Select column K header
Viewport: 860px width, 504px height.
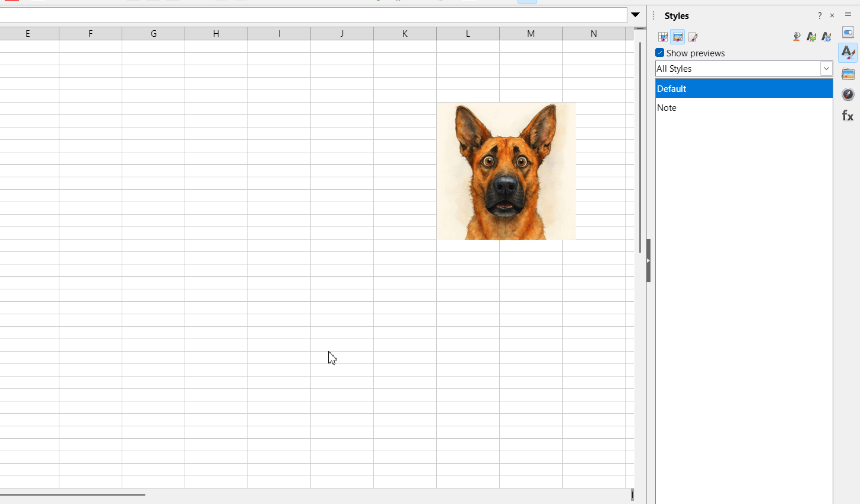point(405,34)
